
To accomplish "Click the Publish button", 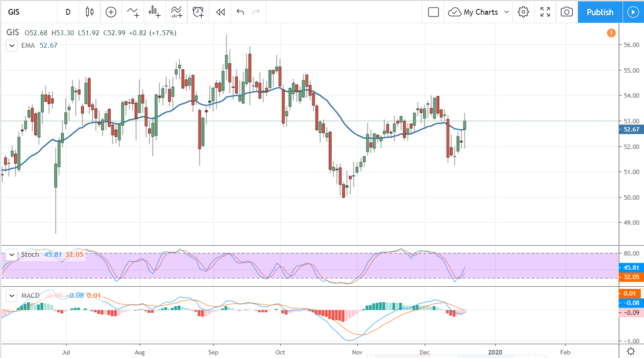I will tap(600, 12).
